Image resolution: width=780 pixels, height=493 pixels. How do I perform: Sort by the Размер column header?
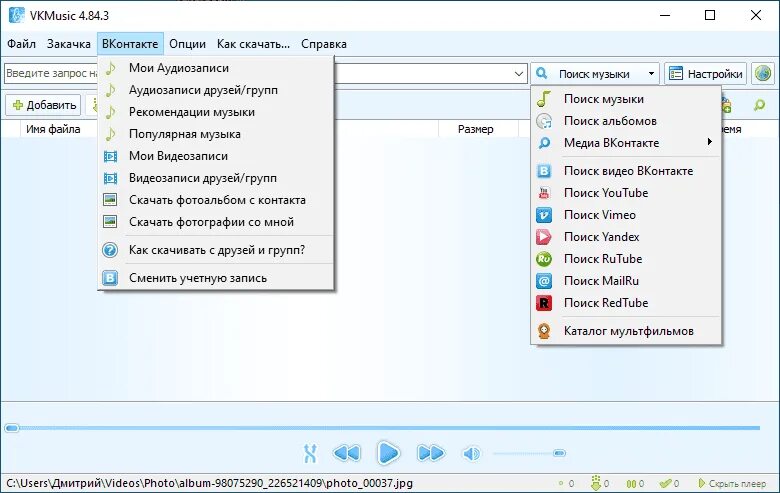(x=476, y=129)
